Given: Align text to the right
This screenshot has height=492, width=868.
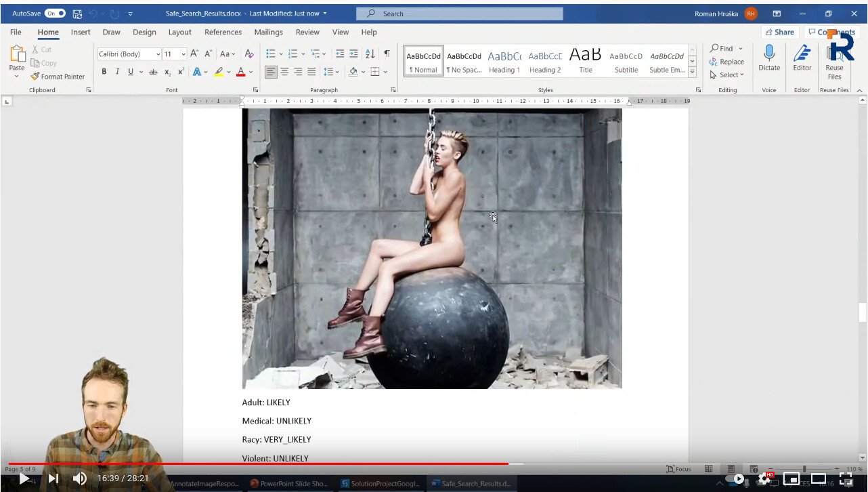Looking at the screenshot, I should (x=298, y=72).
